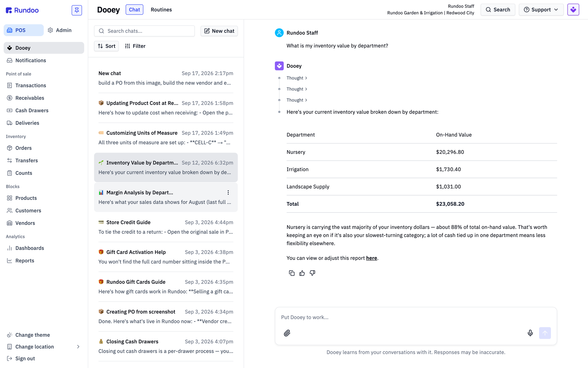Open Notifications in the sidebar
The image size is (588, 368).
click(44, 60)
